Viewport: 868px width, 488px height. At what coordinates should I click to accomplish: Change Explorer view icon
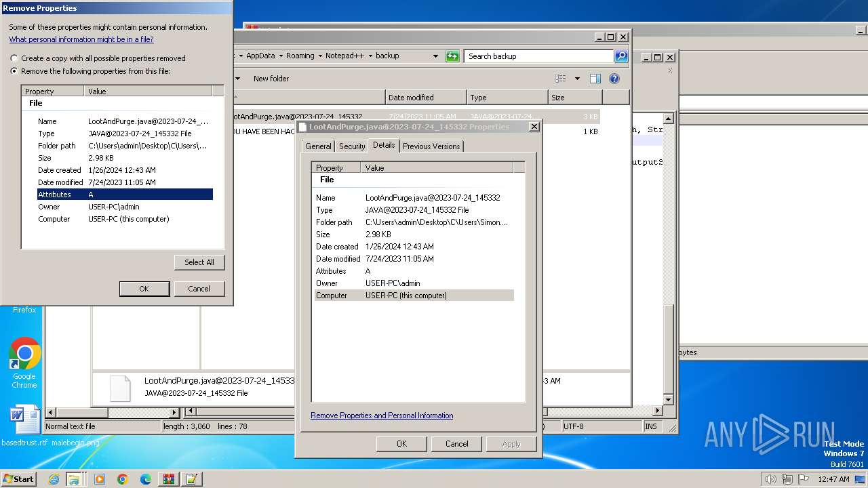[561, 79]
